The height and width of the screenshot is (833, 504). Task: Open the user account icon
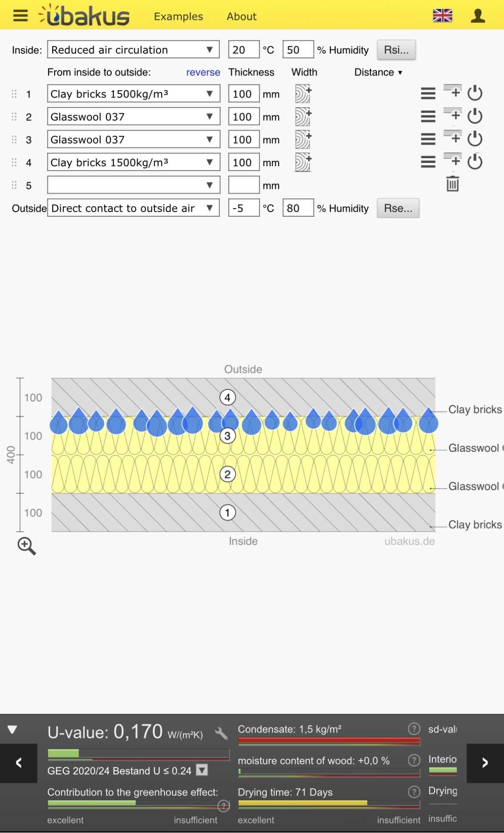click(x=477, y=16)
